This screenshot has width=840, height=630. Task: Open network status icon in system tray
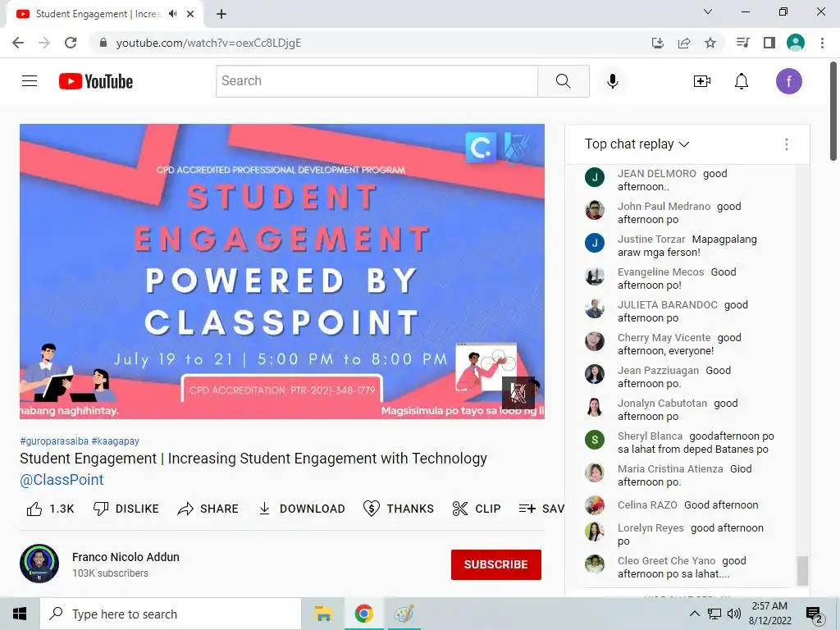[x=714, y=614]
